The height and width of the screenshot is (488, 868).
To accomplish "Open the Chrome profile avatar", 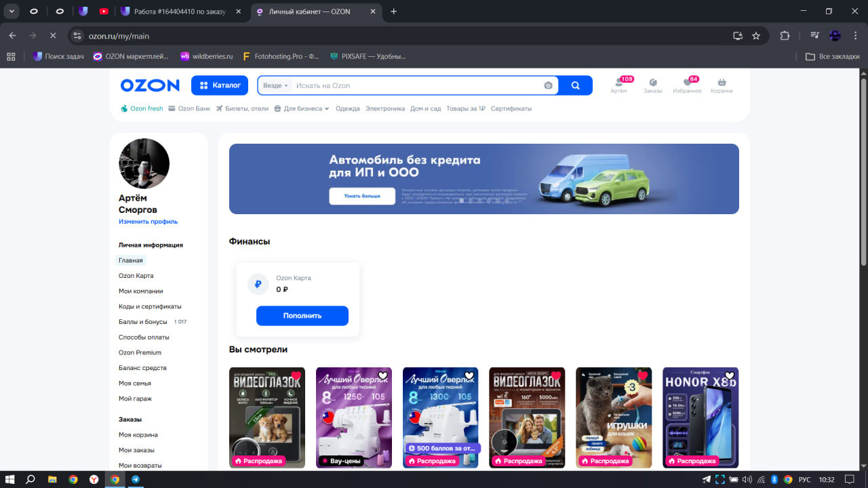I will [835, 36].
